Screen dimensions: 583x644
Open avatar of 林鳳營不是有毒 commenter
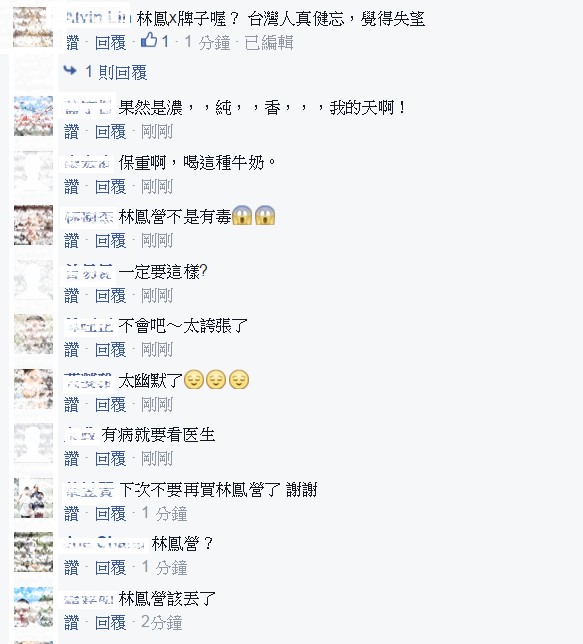click(33, 225)
